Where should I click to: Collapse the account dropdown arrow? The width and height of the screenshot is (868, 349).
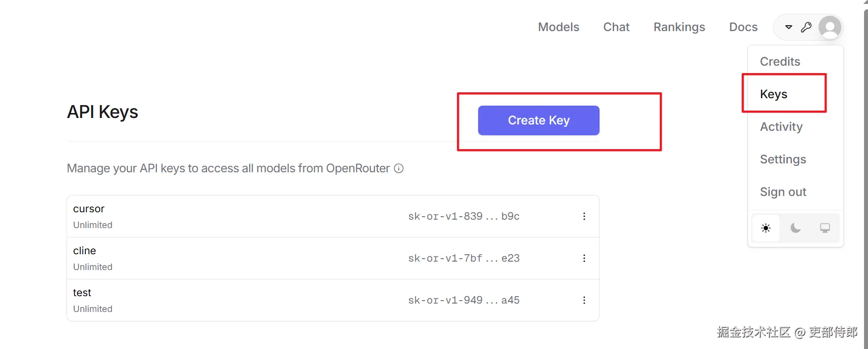point(789,27)
